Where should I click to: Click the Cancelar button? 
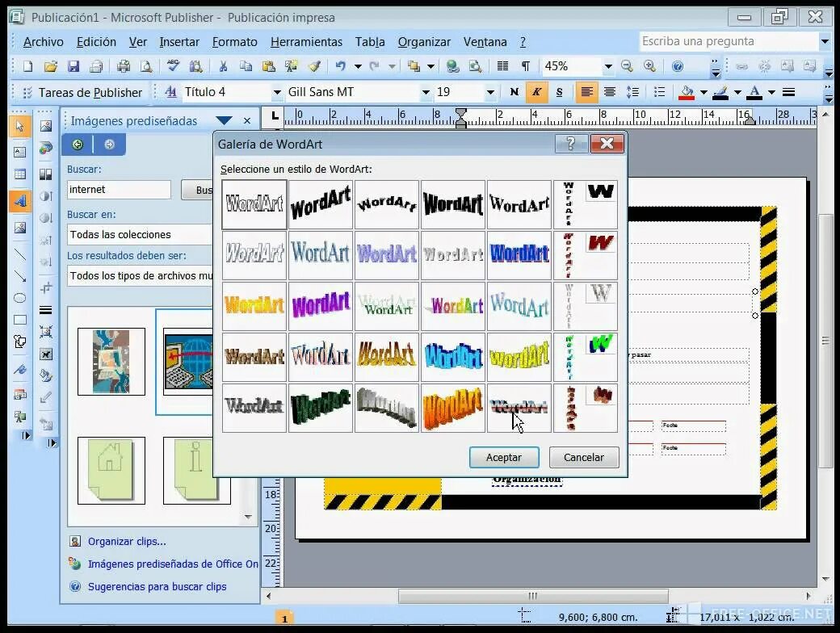pyautogui.click(x=584, y=457)
